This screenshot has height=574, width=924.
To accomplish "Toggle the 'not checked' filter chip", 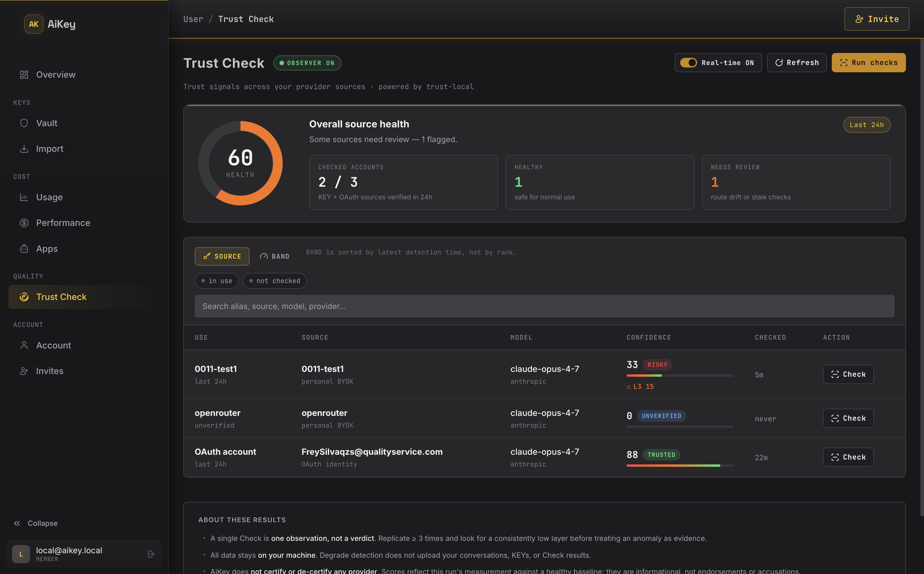I will 275,281.
